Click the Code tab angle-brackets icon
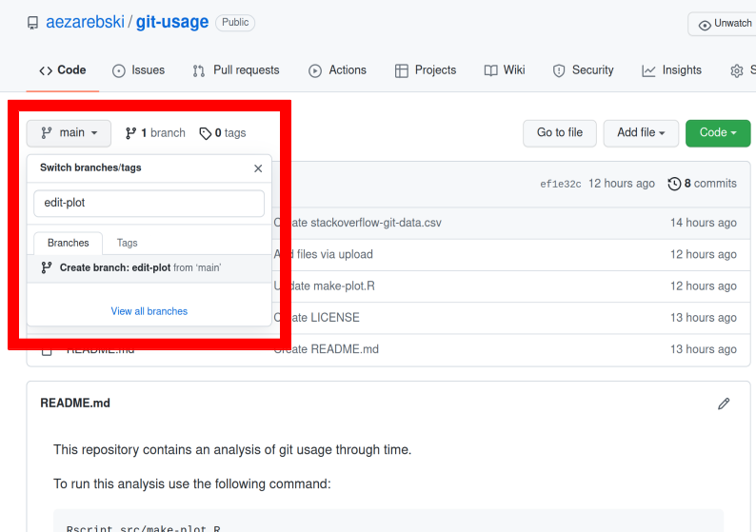The width and height of the screenshot is (756, 532). tap(46, 70)
